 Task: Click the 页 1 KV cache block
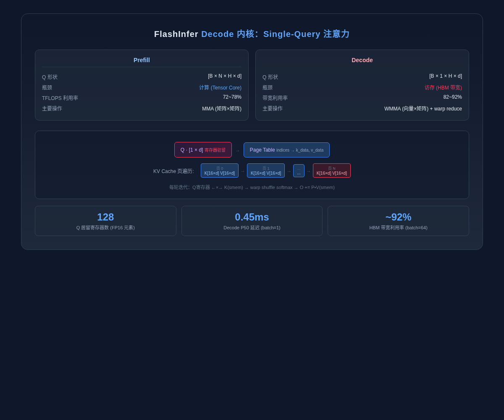click(x=266, y=171)
